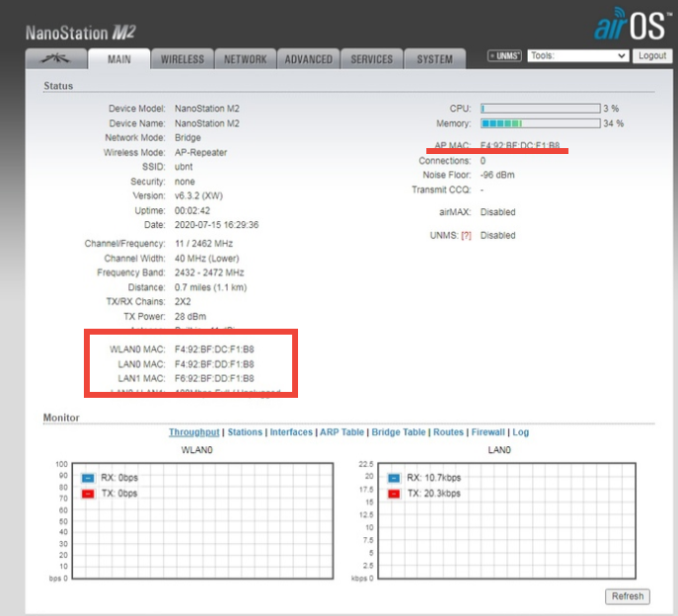Open the Stations monitor link

(x=245, y=432)
